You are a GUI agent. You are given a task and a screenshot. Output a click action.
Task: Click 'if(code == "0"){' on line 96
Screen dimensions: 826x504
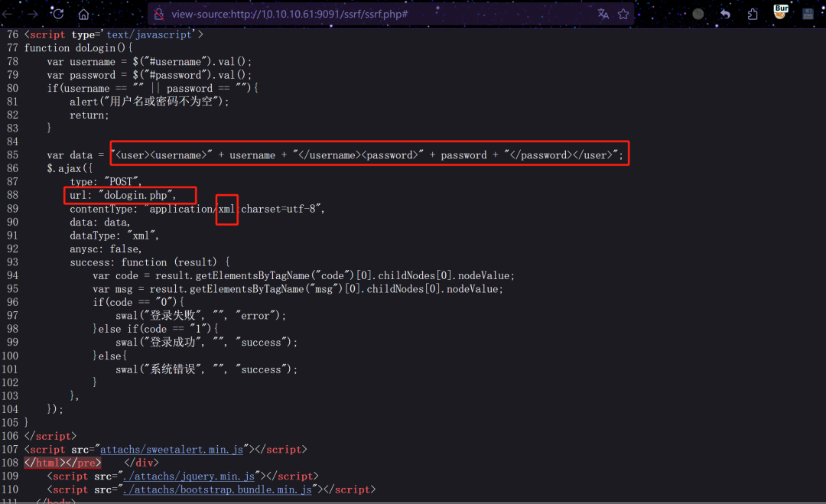pos(138,302)
